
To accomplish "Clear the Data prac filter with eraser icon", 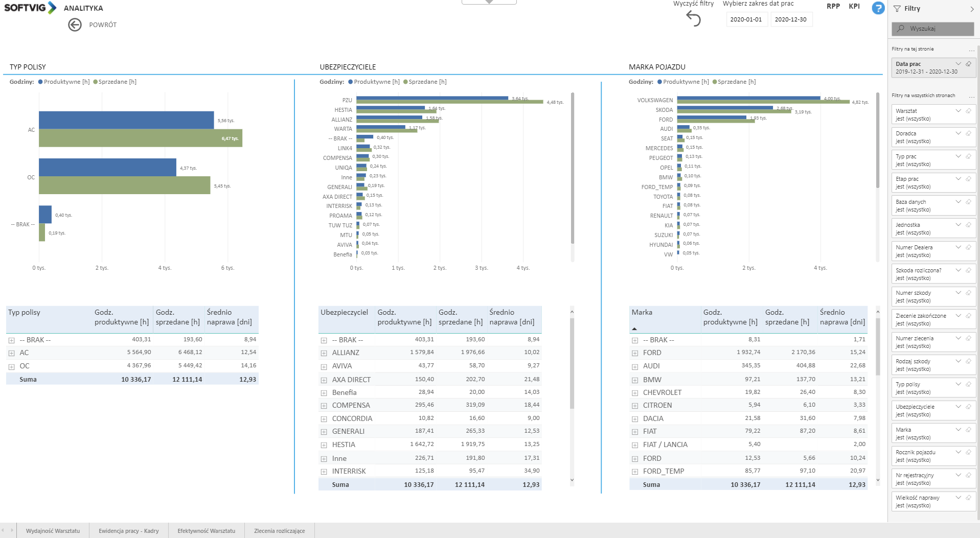I will coord(968,64).
